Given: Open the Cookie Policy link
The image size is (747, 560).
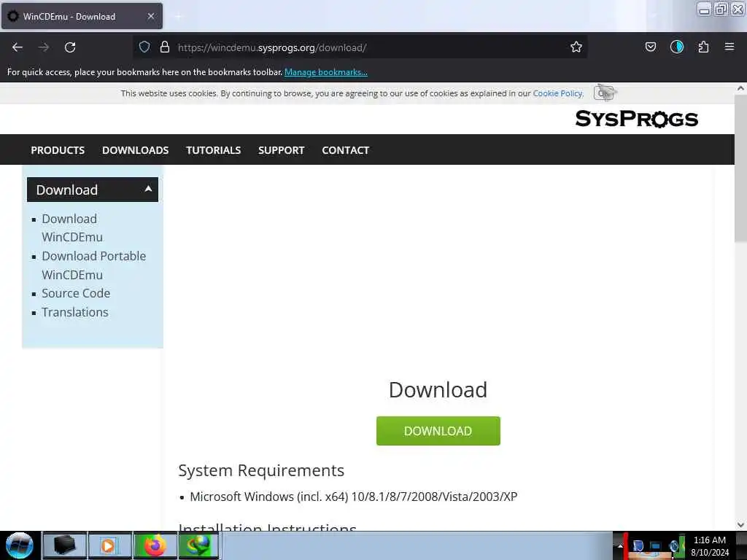Looking at the screenshot, I should (x=557, y=93).
